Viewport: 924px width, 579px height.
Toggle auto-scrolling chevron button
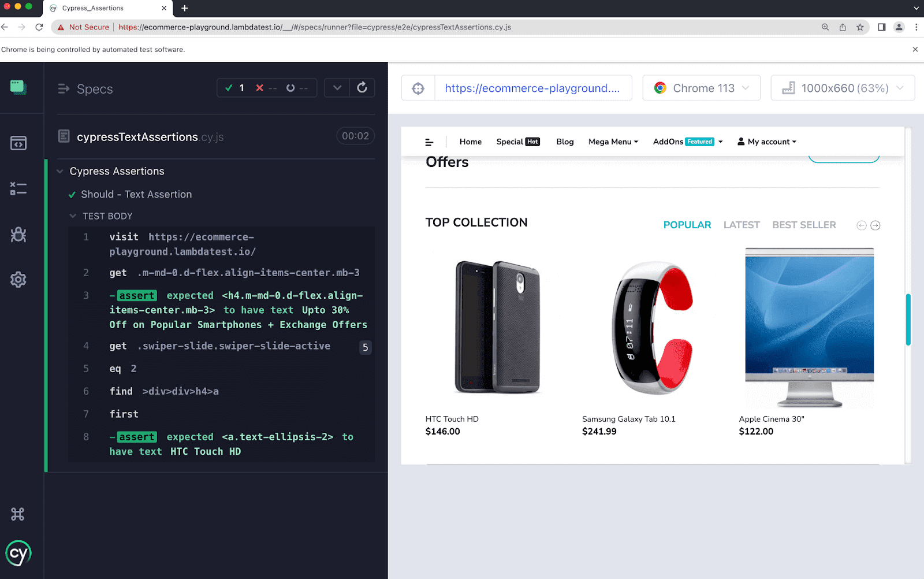pos(337,87)
